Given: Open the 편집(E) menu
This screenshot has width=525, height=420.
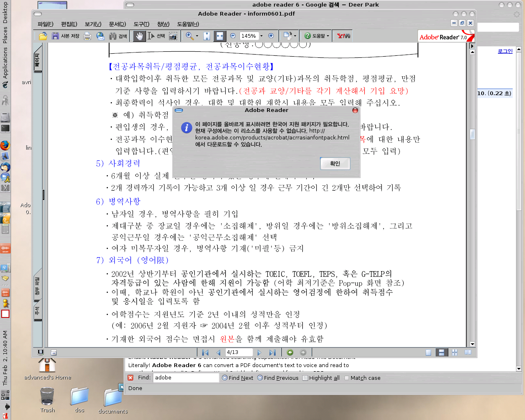Looking at the screenshot, I should (x=69, y=24).
